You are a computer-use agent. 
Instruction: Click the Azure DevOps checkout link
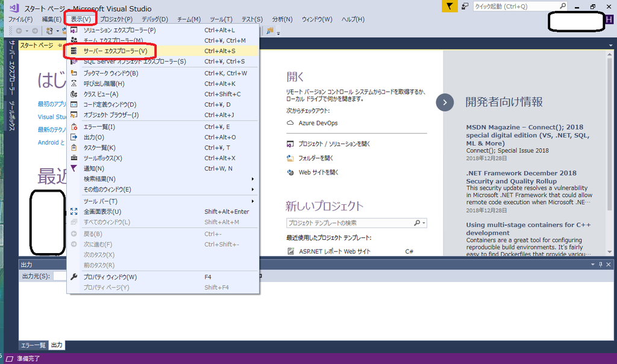(x=318, y=123)
